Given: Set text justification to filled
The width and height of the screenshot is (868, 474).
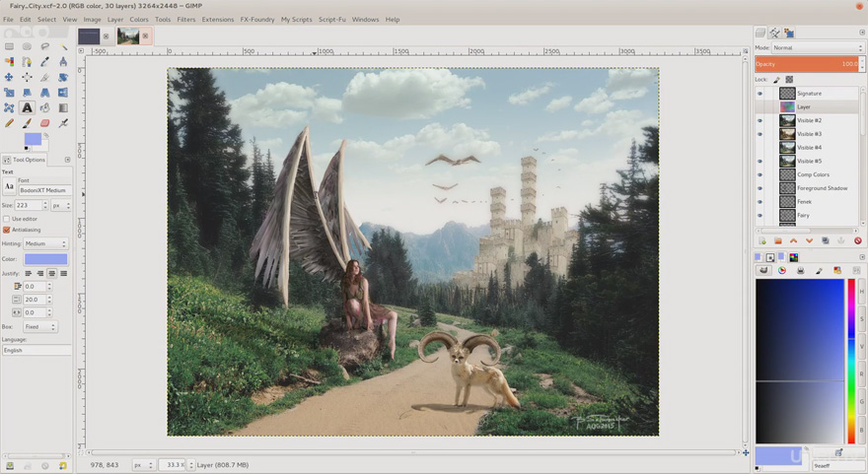Looking at the screenshot, I should [x=64, y=273].
